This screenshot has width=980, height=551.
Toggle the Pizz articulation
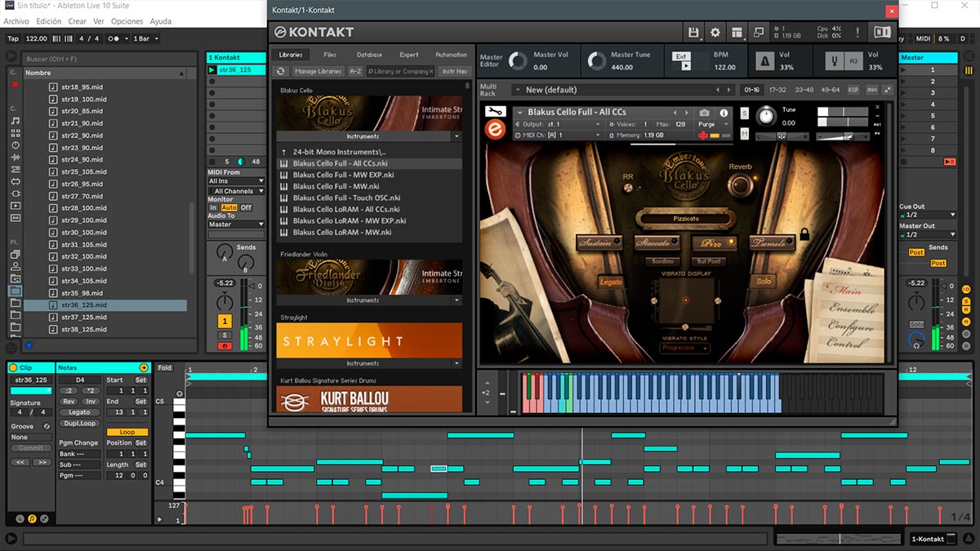(x=714, y=242)
